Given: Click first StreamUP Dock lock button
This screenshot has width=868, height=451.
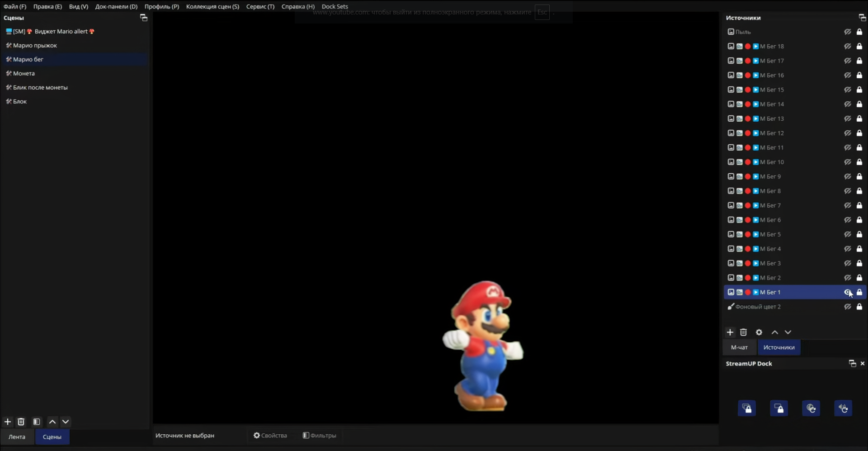Looking at the screenshot, I should click(x=746, y=408).
